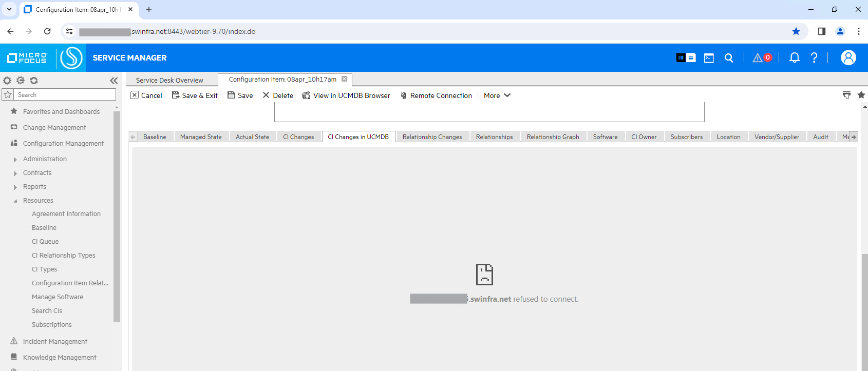Collapse the Resources tree node
The height and width of the screenshot is (371, 868).
(x=15, y=201)
